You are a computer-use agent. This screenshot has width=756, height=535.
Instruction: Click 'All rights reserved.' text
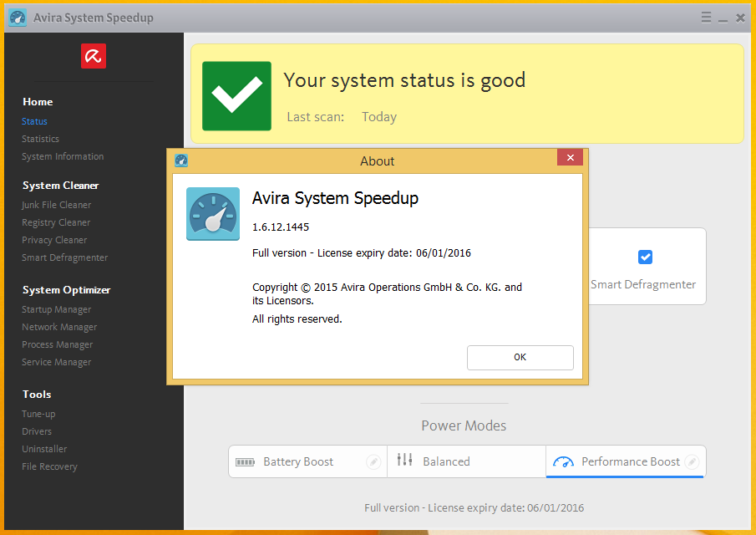pos(297,319)
